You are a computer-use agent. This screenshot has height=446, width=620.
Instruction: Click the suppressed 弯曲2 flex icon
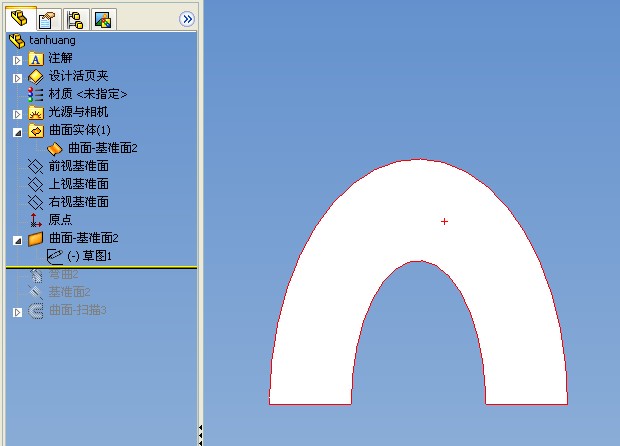(x=36, y=276)
